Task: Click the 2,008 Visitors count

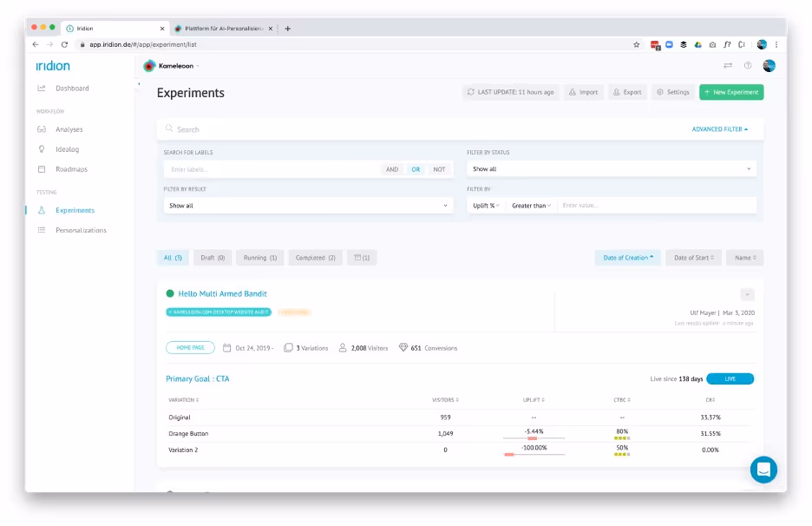Action: (363, 348)
